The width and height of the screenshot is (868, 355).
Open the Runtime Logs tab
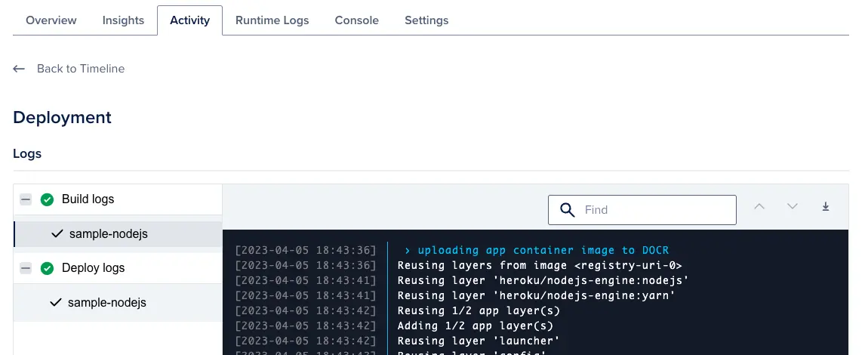click(x=272, y=20)
